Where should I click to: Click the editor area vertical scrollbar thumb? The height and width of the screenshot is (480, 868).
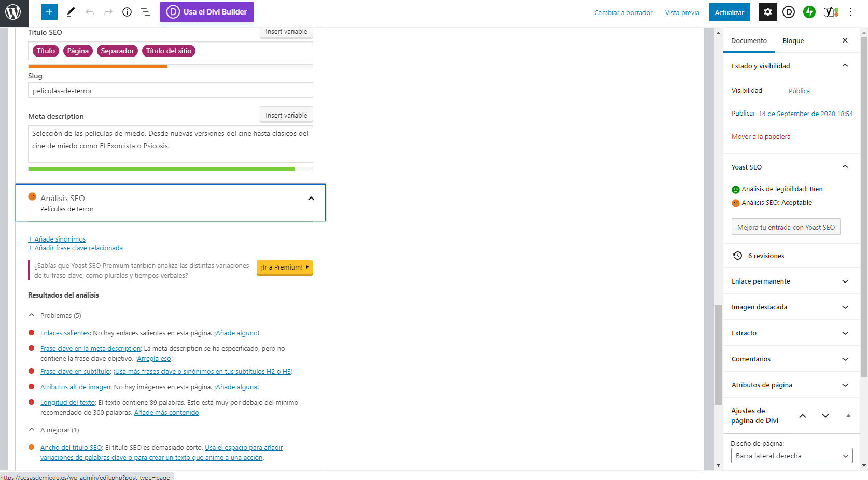[x=718, y=355]
